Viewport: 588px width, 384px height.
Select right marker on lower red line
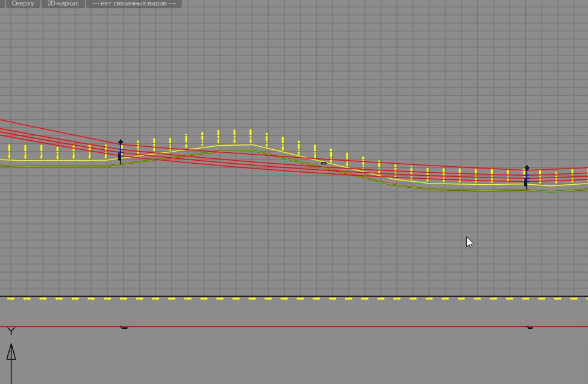point(530,327)
